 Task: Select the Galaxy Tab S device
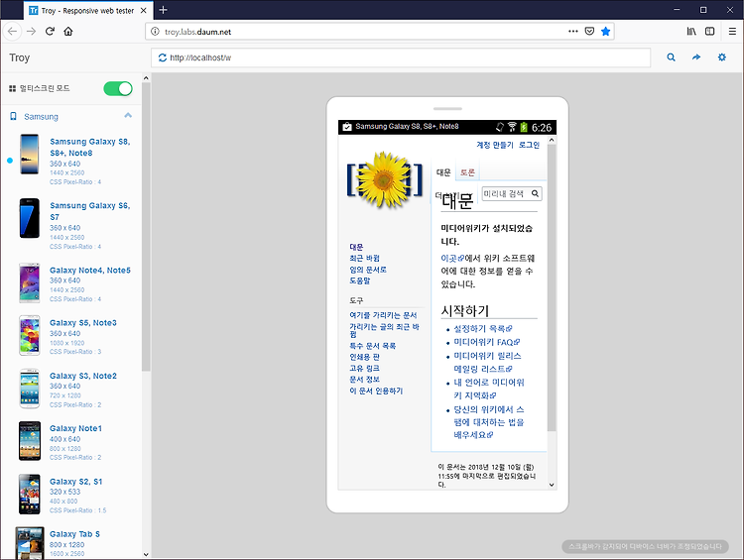pos(74,534)
